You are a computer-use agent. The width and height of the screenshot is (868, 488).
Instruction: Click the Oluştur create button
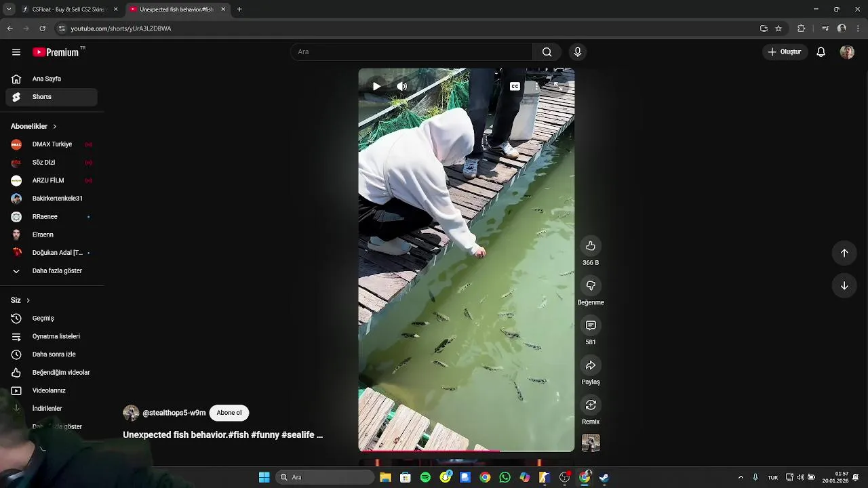coord(785,52)
